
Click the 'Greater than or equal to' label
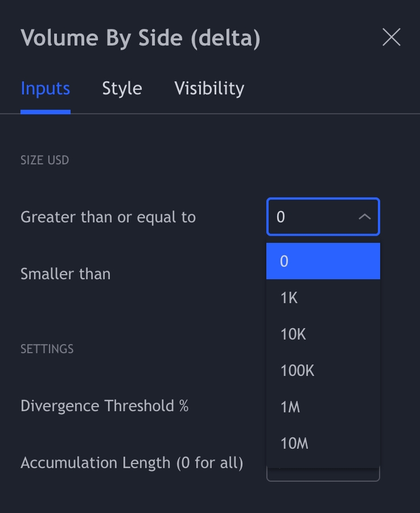coord(108,217)
